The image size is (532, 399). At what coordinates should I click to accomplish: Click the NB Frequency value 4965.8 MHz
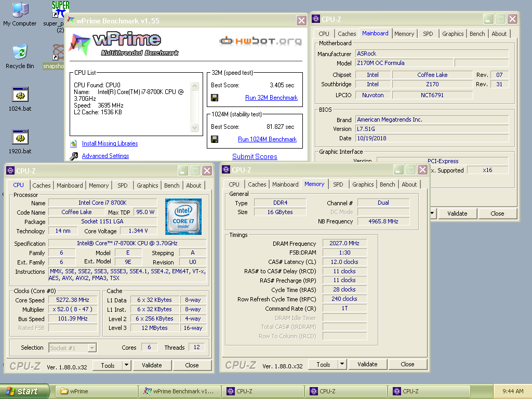pyautogui.click(x=383, y=221)
